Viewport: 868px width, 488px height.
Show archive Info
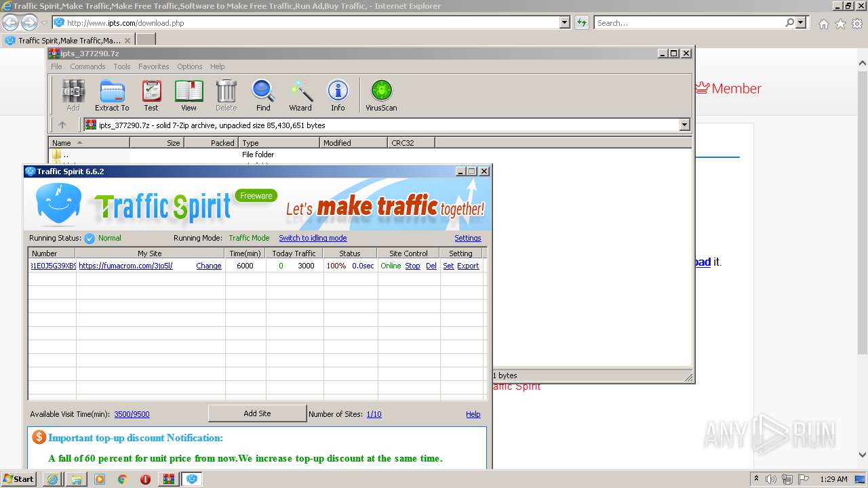[338, 96]
